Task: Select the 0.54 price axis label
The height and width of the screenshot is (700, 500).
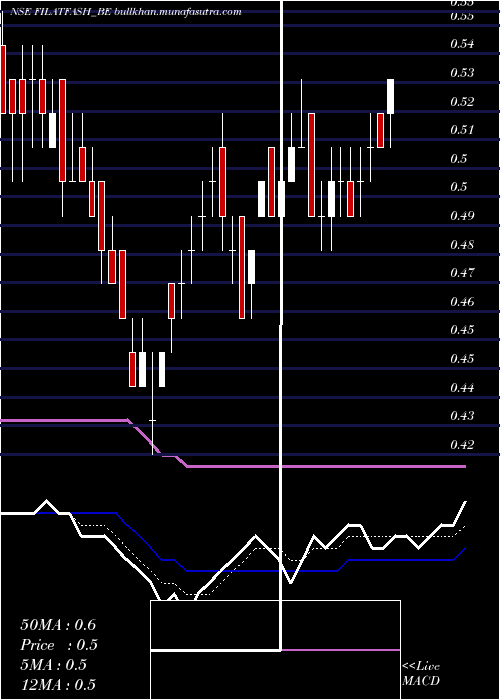Action: 462,44
